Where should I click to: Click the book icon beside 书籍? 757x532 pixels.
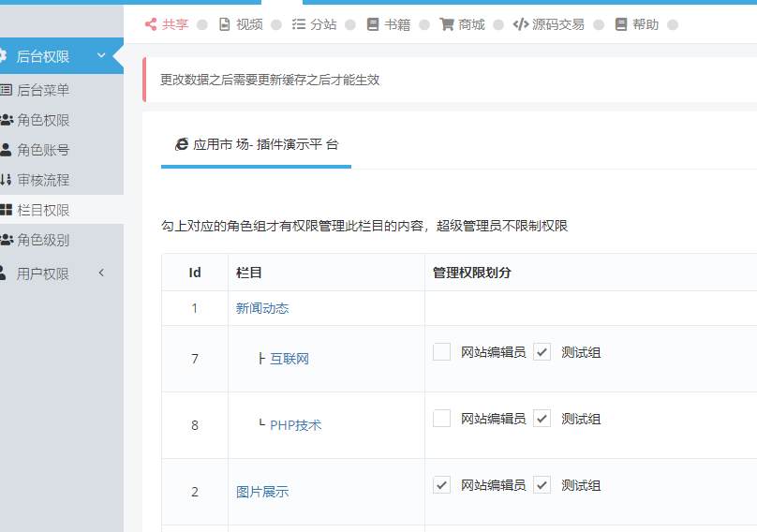pyautogui.click(x=373, y=24)
